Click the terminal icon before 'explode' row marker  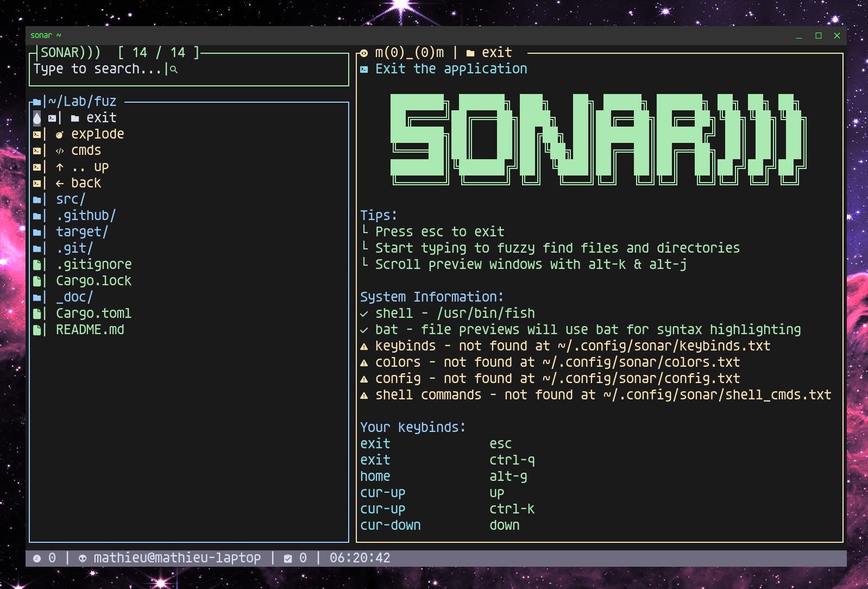click(37, 135)
